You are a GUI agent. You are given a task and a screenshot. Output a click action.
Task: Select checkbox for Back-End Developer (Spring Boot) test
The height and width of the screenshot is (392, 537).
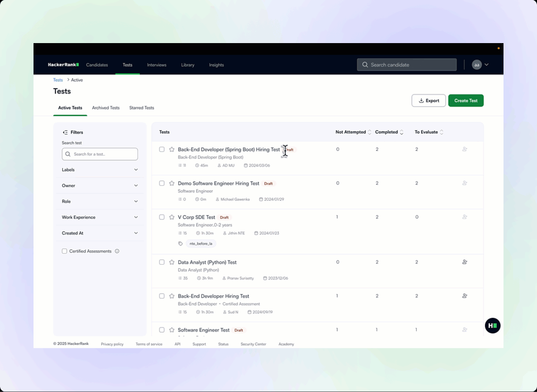[162, 149]
